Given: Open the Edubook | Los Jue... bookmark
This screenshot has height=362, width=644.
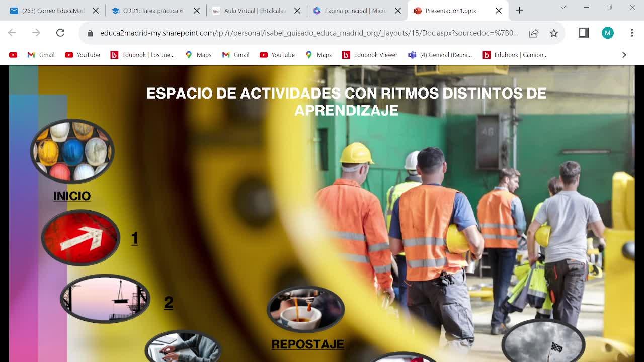Looking at the screenshot, I should (142, 55).
